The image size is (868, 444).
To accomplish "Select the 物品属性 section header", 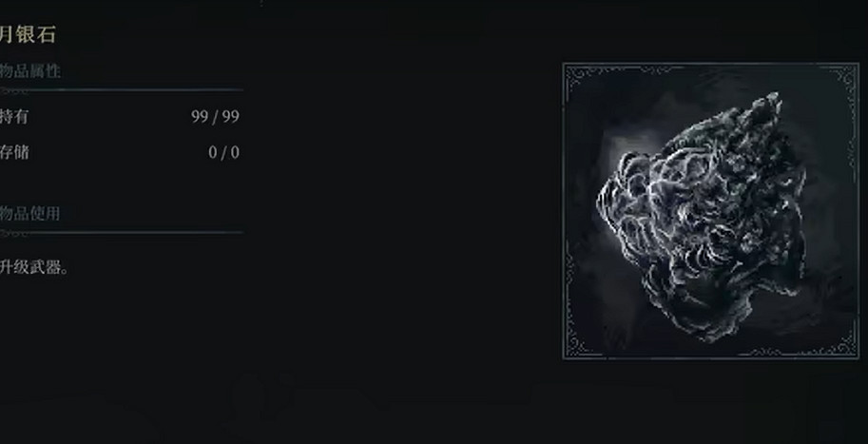I will coord(29,71).
